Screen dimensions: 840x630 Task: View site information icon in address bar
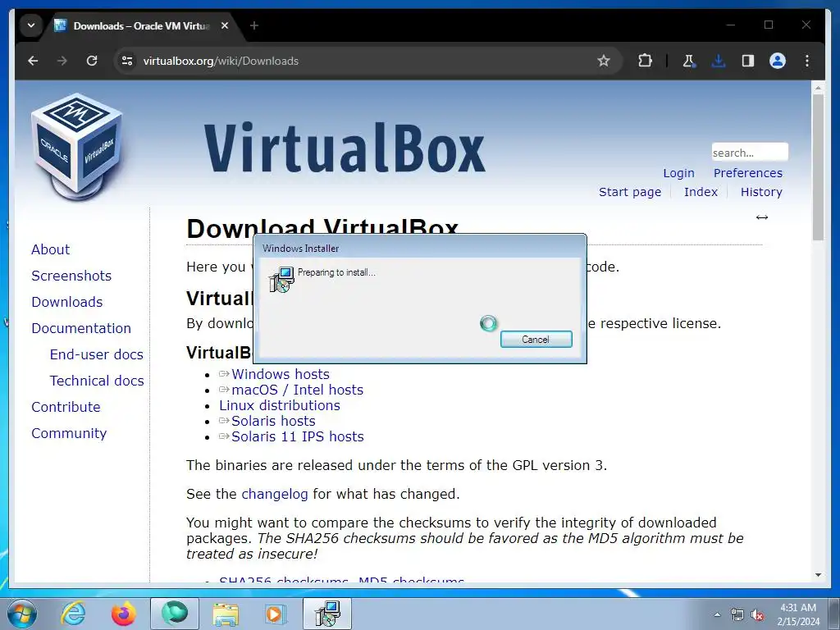[x=127, y=61]
